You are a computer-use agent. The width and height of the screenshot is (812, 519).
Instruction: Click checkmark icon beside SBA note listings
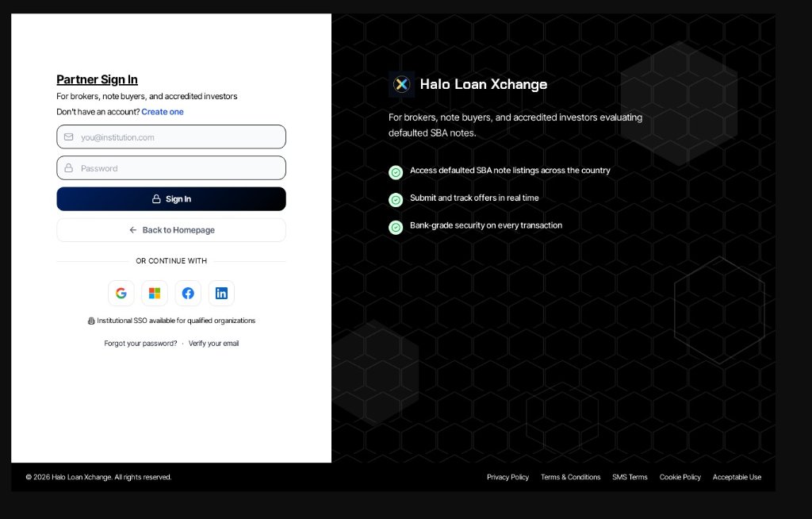point(396,172)
